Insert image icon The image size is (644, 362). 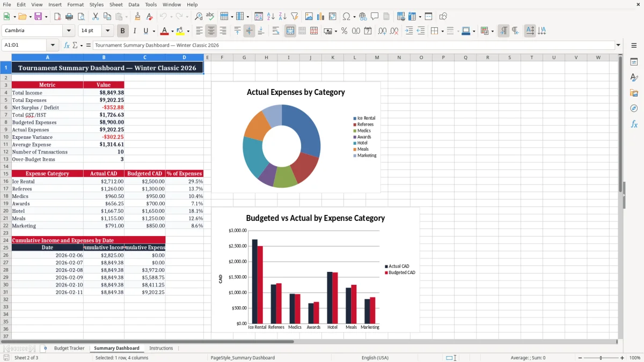click(x=309, y=17)
